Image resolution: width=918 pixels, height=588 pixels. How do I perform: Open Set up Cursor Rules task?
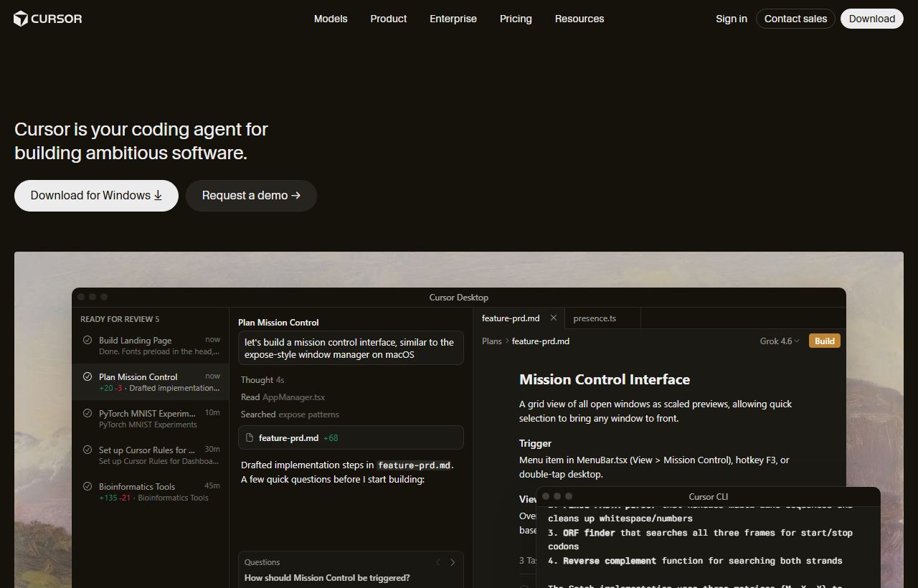point(151,455)
